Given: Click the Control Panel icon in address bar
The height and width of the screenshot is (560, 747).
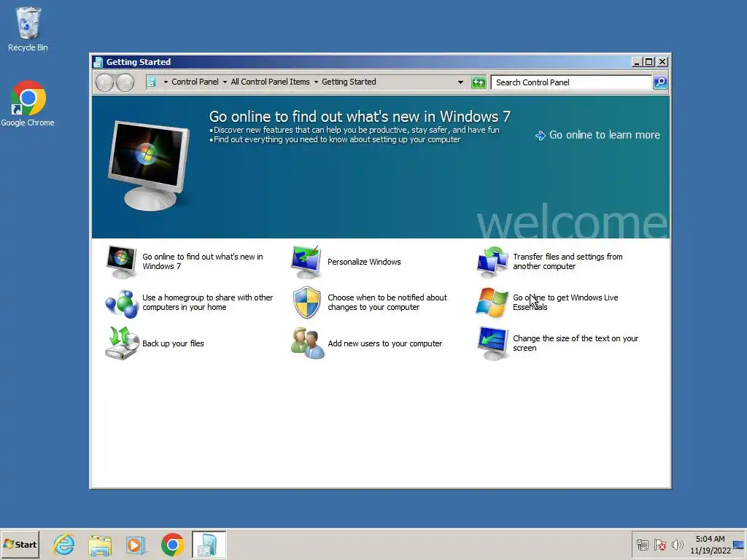Looking at the screenshot, I should (151, 82).
